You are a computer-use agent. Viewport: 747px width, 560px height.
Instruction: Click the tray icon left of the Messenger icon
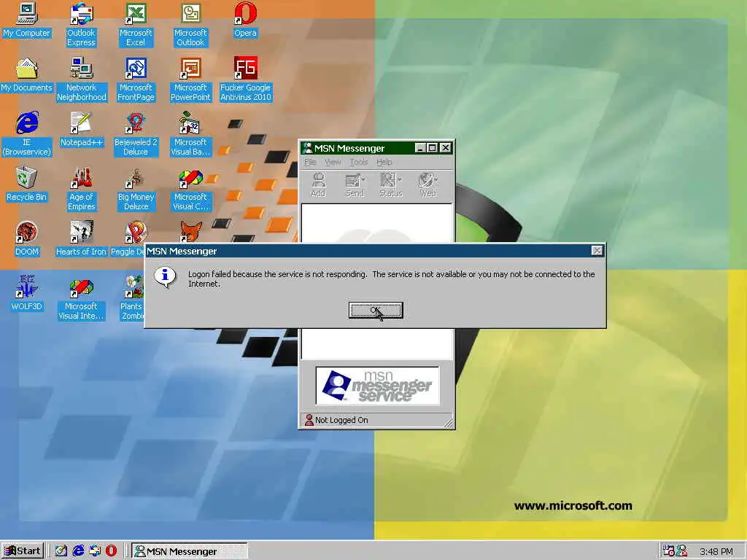click(x=668, y=551)
